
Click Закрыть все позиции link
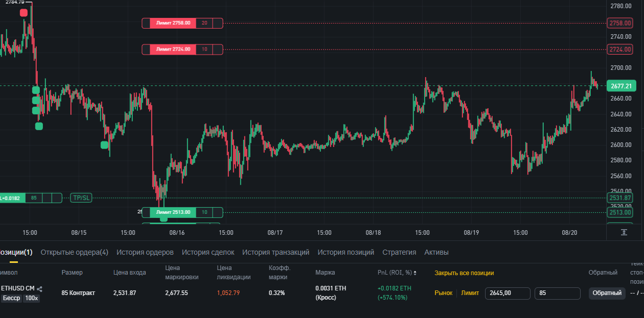pyautogui.click(x=464, y=273)
